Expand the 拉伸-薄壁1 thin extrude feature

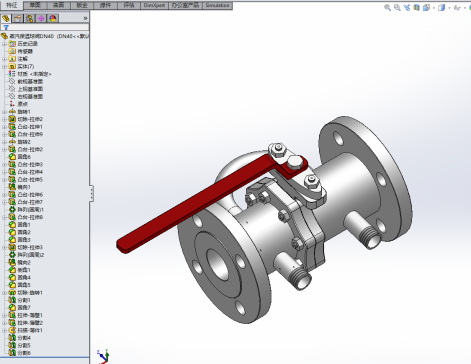pos(4,315)
